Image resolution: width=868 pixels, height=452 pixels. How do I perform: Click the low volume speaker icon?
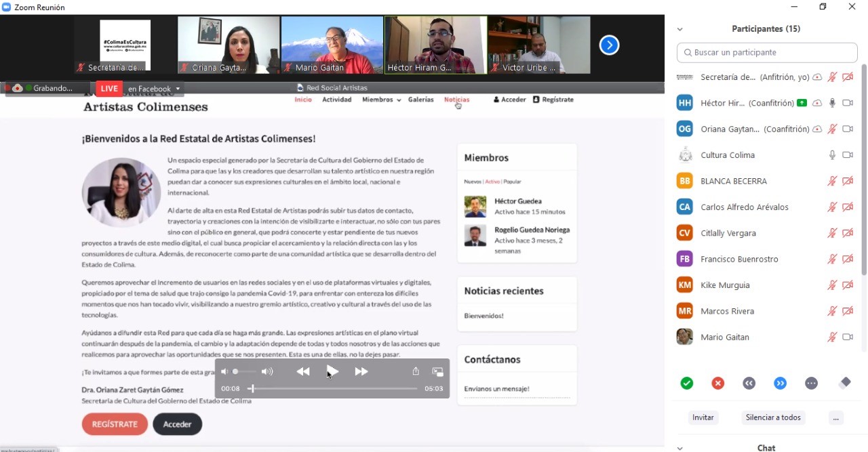(224, 371)
